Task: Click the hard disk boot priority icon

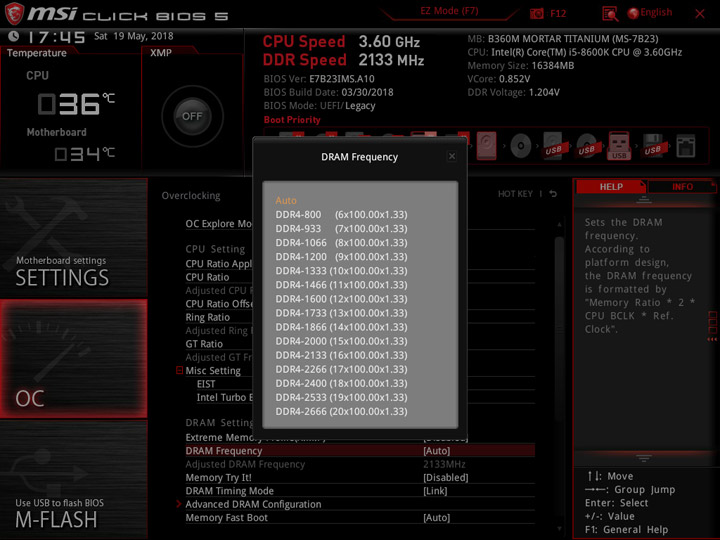Action: pos(486,146)
